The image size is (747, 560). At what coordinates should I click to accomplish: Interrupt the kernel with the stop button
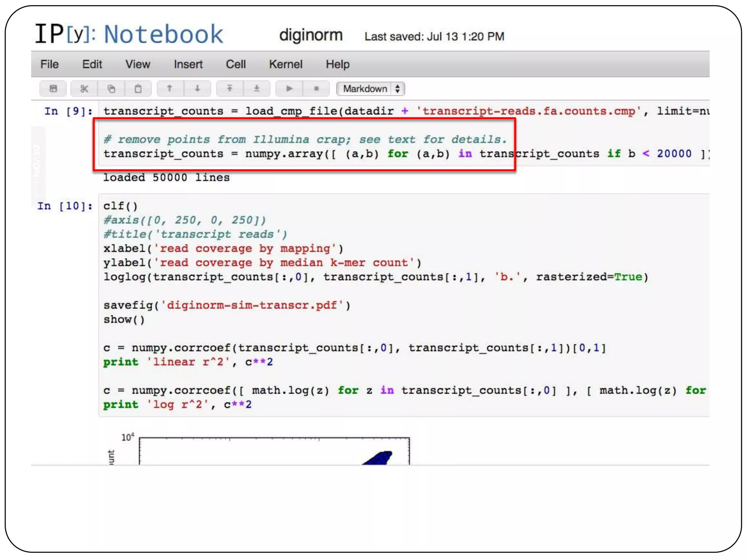tap(316, 89)
